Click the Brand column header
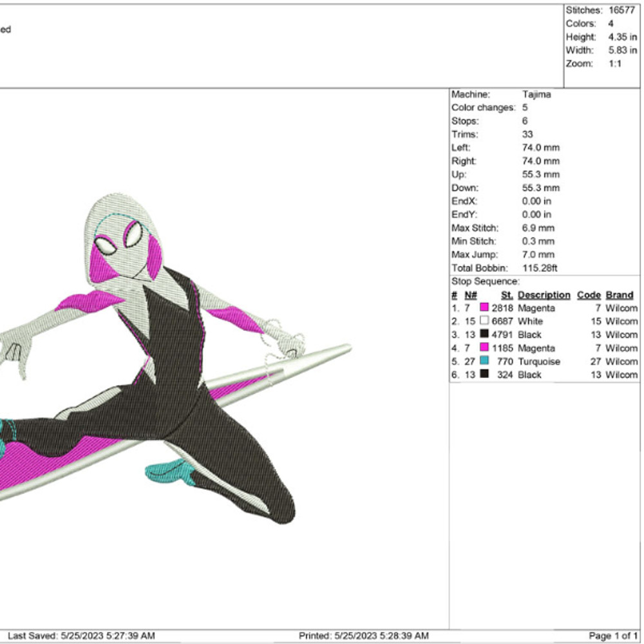 619,295
